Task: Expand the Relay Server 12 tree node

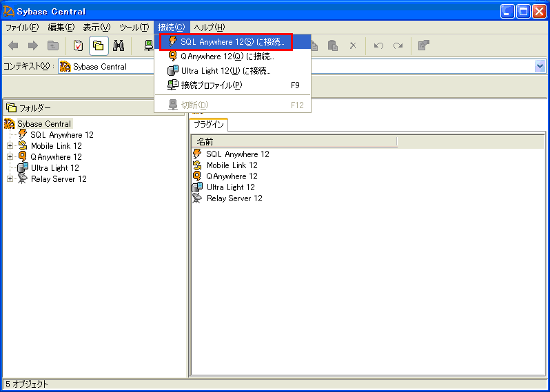Action: click(x=10, y=179)
